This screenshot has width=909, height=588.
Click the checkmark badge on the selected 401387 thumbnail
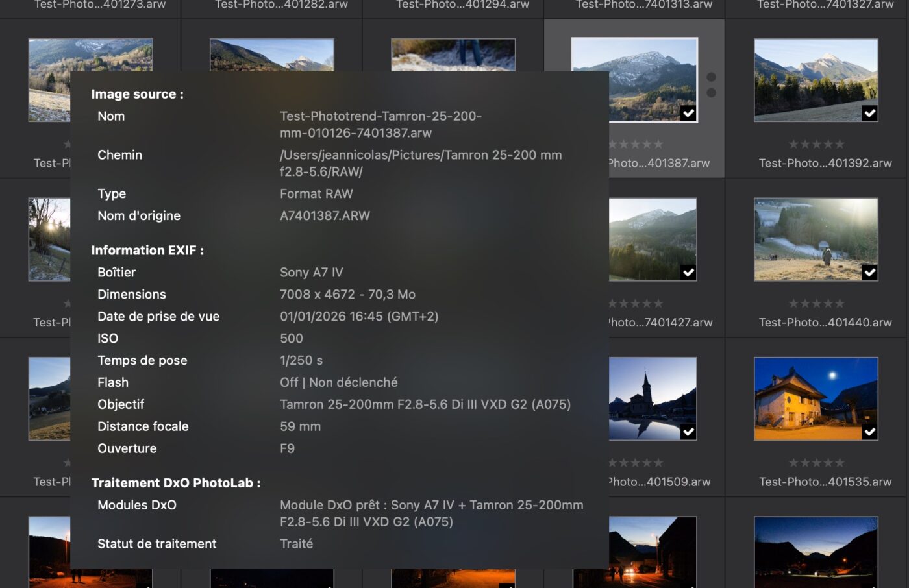pyautogui.click(x=688, y=113)
